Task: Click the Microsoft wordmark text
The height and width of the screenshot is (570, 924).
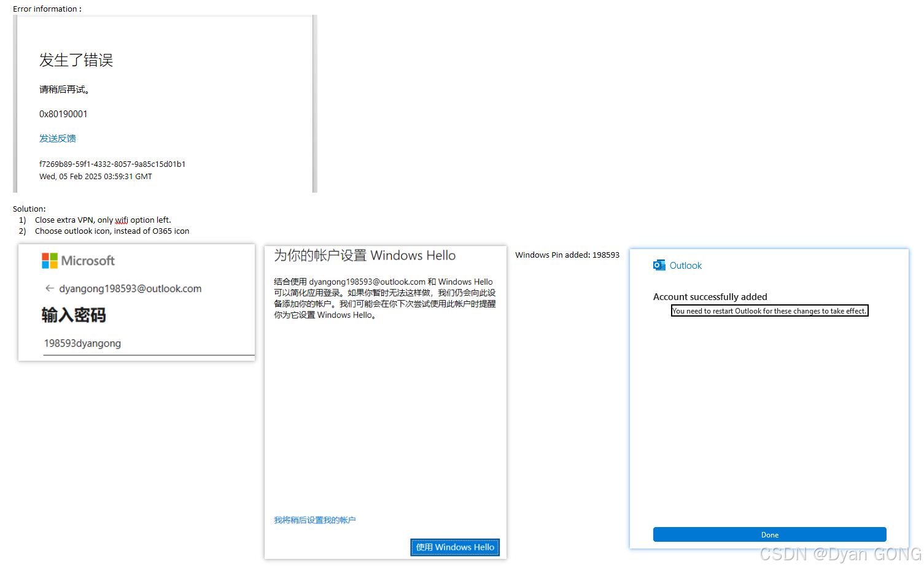Action: tap(88, 261)
